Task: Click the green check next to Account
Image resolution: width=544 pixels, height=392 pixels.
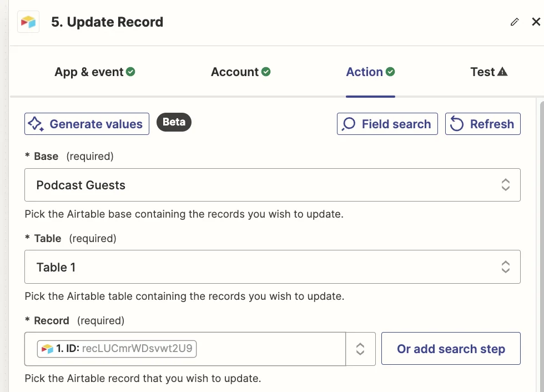Action: point(266,72)
